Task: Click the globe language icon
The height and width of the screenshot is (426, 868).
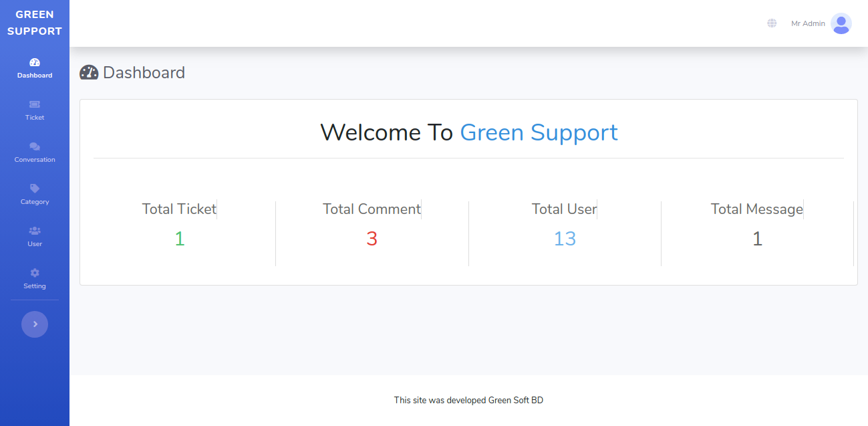Action: (772, 23)
